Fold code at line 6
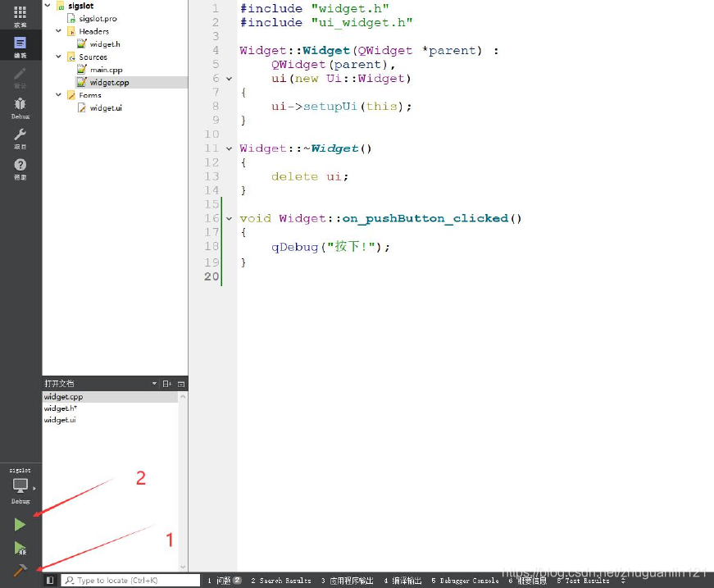The image size is (714, 588). pos(229,79)
